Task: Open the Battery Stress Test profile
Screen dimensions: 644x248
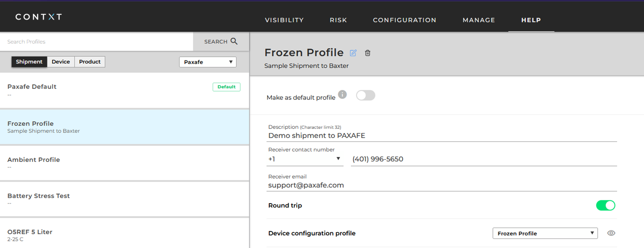Action: pos(124,199)
